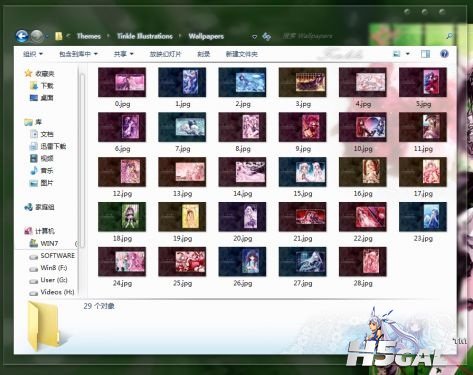Click 刻录 burn button
Viewport: 473px width, 375px height.
(203, 54)
